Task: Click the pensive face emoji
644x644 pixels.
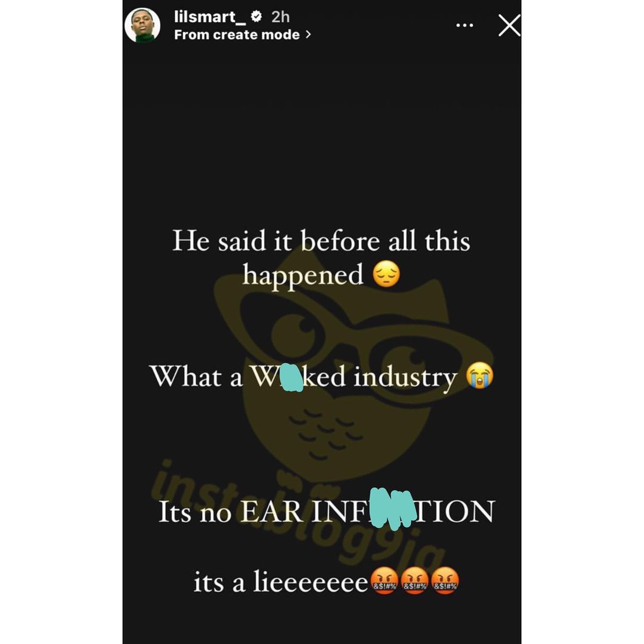Action: coord(386,275)
